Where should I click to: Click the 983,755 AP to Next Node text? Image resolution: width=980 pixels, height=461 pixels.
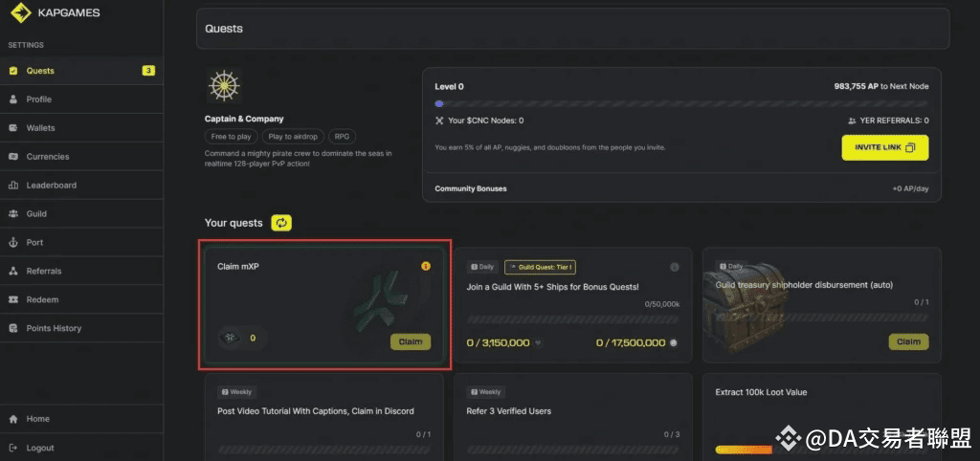[881, 87]
